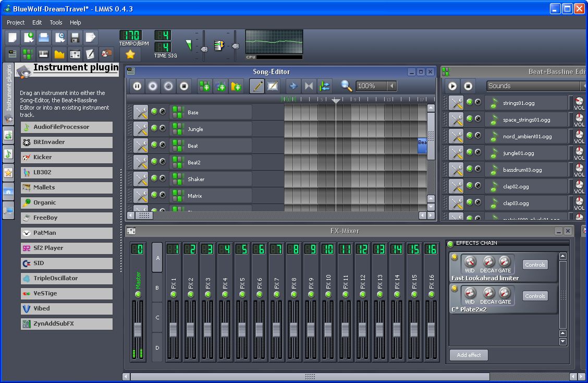
Task: Mute the Base track in Song-Editor
Action: (x=154, y=111)
